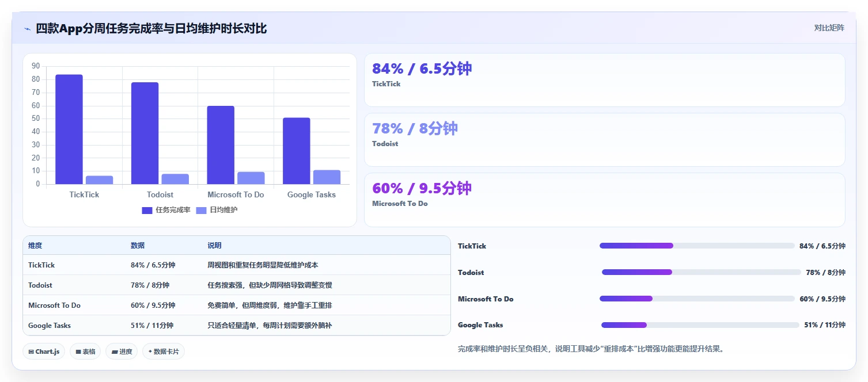
Task: Click the Chart.js chip
Action: pyautogui.click(x=44, y=352)
